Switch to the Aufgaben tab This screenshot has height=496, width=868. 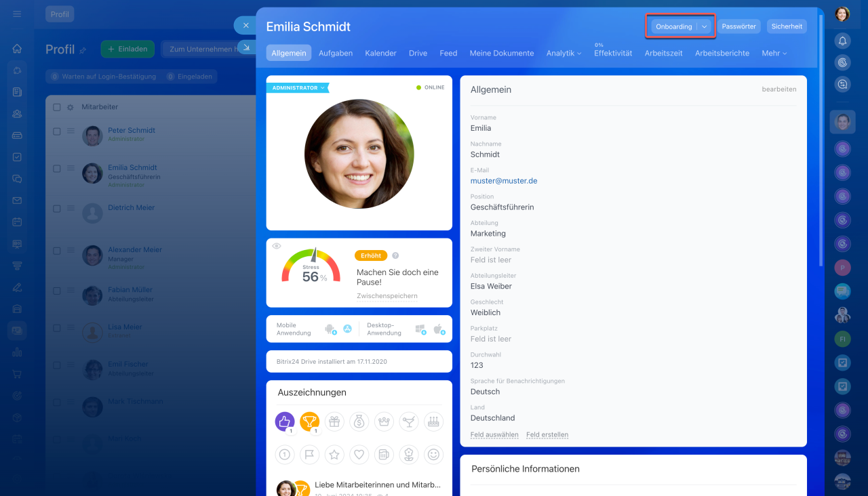(x=336, y=53)
